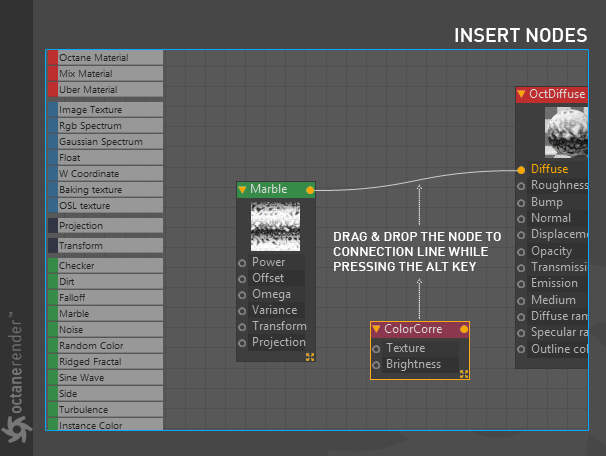
Task: Click the Marble node's yellow output port
Action: [x=310, y=190]
